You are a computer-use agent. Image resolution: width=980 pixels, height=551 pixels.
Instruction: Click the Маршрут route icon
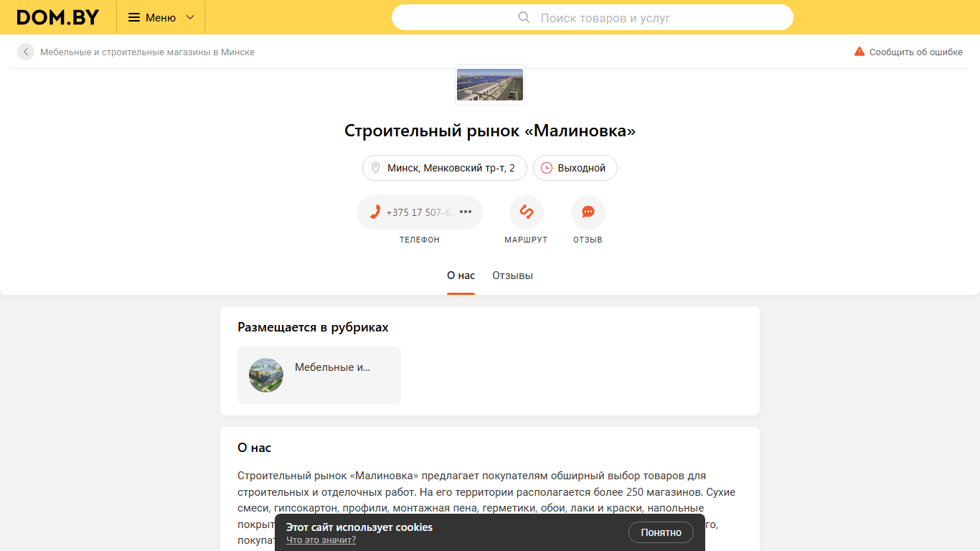[x=527, y=212]
